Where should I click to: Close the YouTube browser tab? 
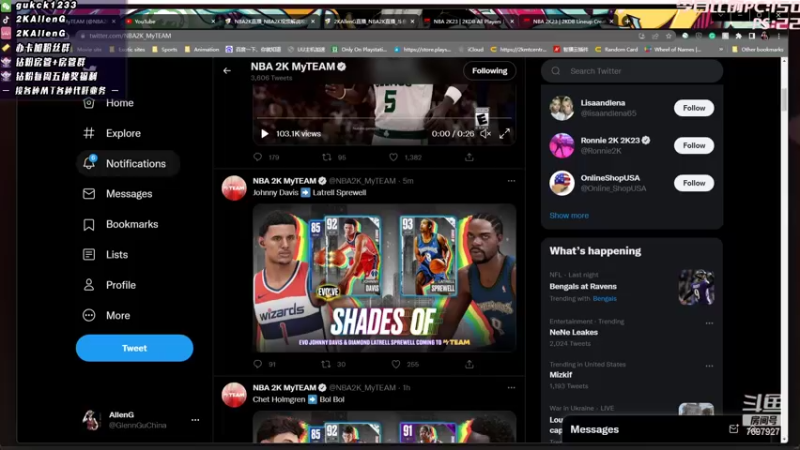(213, 21)
